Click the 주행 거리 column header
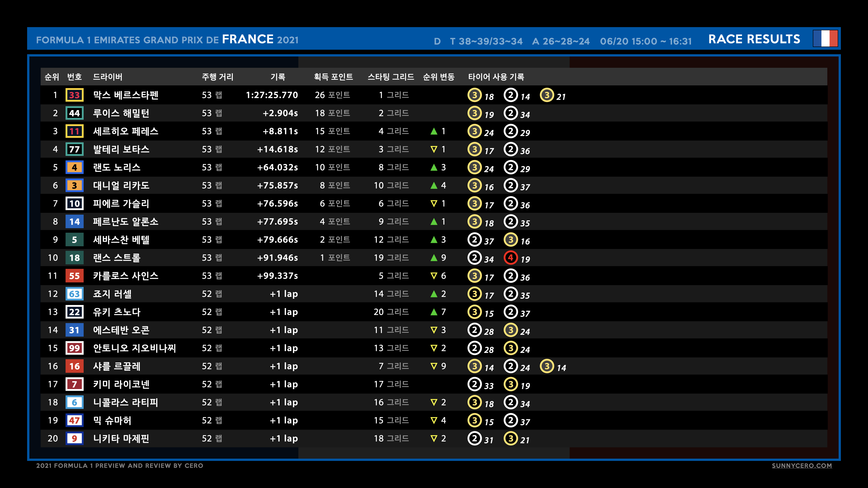 (x=218, y=77)
